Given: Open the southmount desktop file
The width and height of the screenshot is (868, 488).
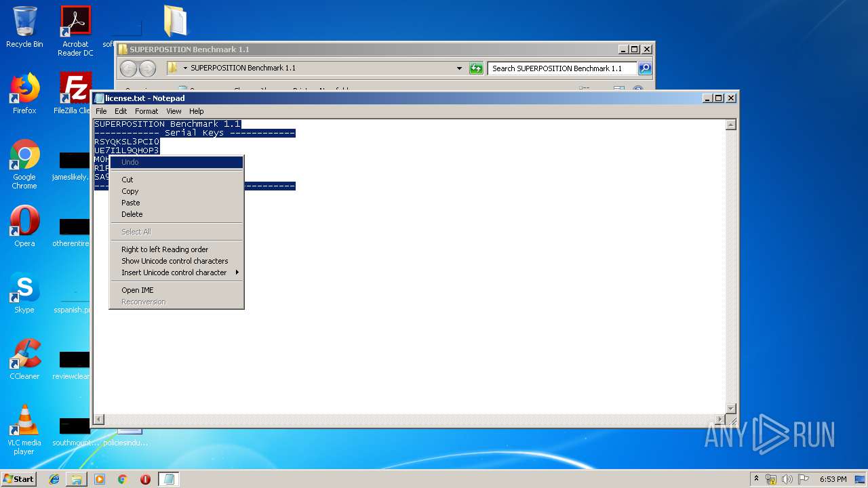Looking at the screenshot, I should pos(75,432).
